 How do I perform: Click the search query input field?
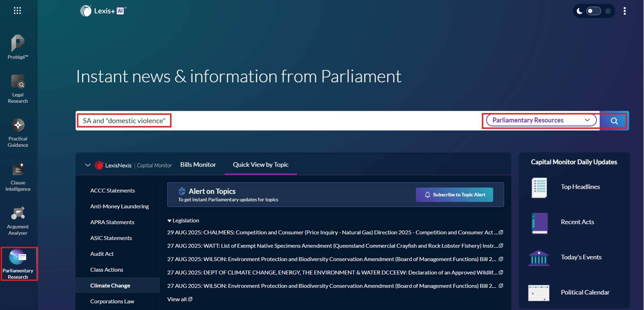point(267,121)
